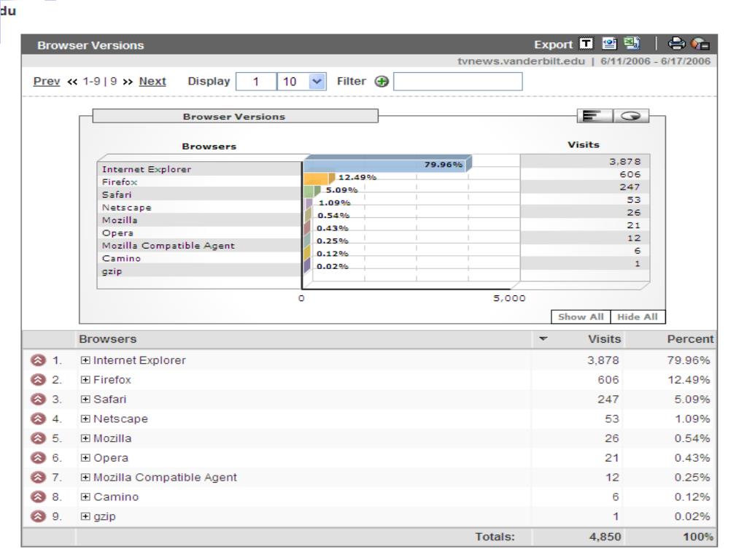Expand Camino versions in table
This screenshot has height=560, width=747.
(x=85, y=497)
